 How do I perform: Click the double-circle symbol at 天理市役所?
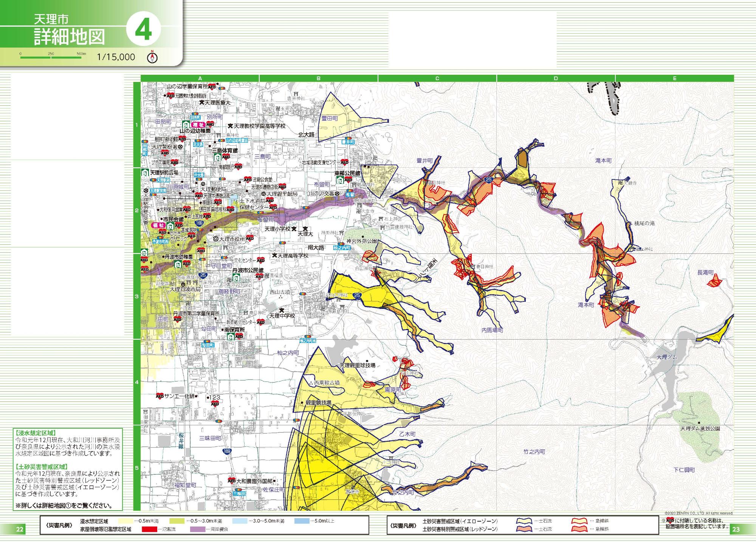pos(215,239)
